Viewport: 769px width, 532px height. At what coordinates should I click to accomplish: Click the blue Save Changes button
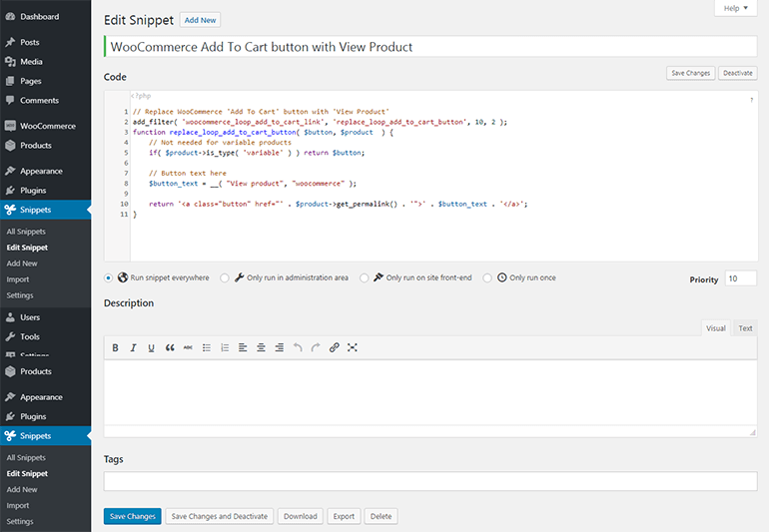133,516
